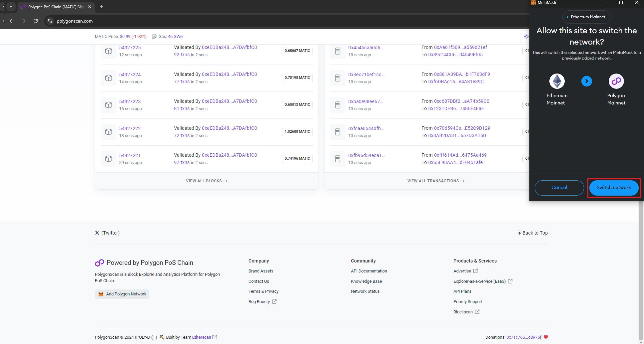644x344 pixels.
Task: Click the MetaMask fox icon in title bar
Action: (x=533, y=3)
